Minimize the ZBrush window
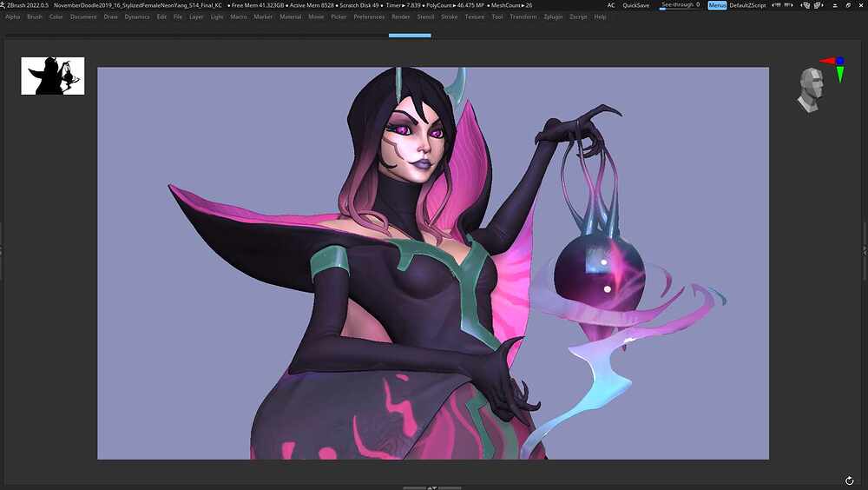868x490 pixels. point(835,5)
